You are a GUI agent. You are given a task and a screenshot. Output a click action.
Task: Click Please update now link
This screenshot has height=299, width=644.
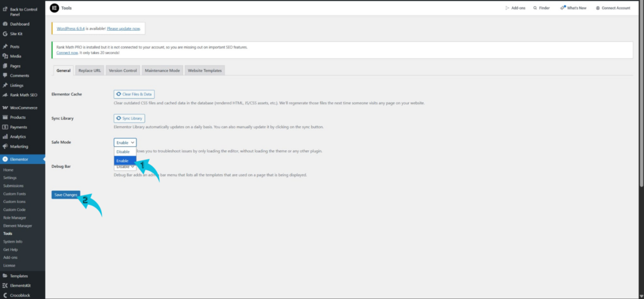[123, 29]
